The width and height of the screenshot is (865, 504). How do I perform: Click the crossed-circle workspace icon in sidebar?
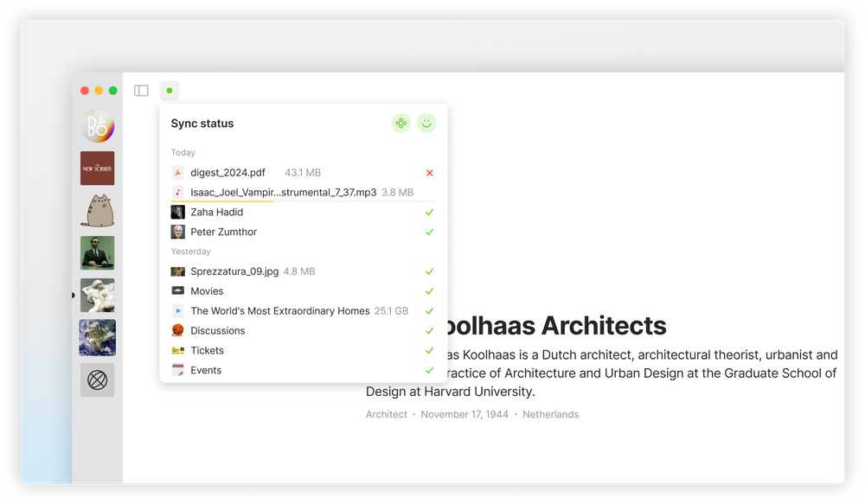coord(98,380)
